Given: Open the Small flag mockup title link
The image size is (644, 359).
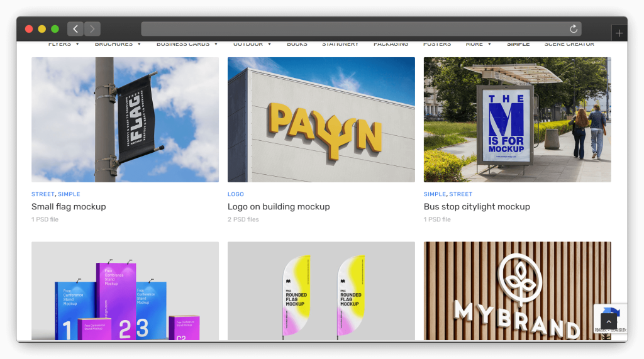Looking at the screenshot, I should tap(69, 206).
